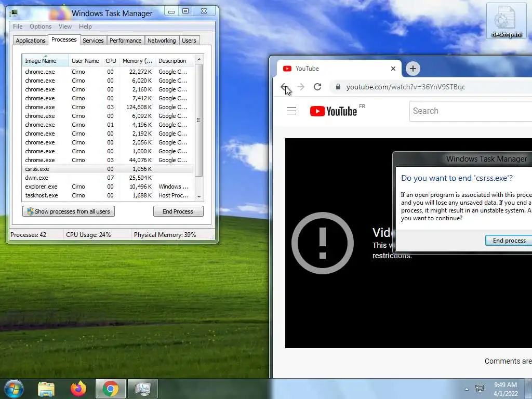Select explorer.exe process row
This screenshot has width=532, height=399.
(x=108, y=187)
